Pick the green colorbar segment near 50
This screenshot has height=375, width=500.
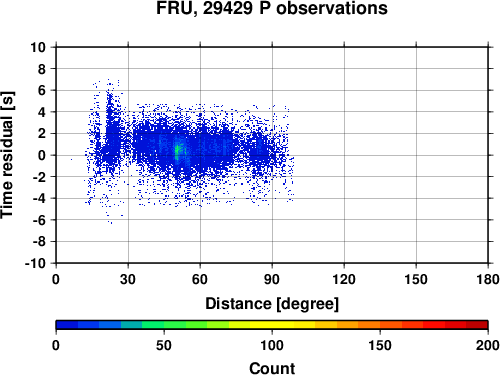click(x=164, y=324)
